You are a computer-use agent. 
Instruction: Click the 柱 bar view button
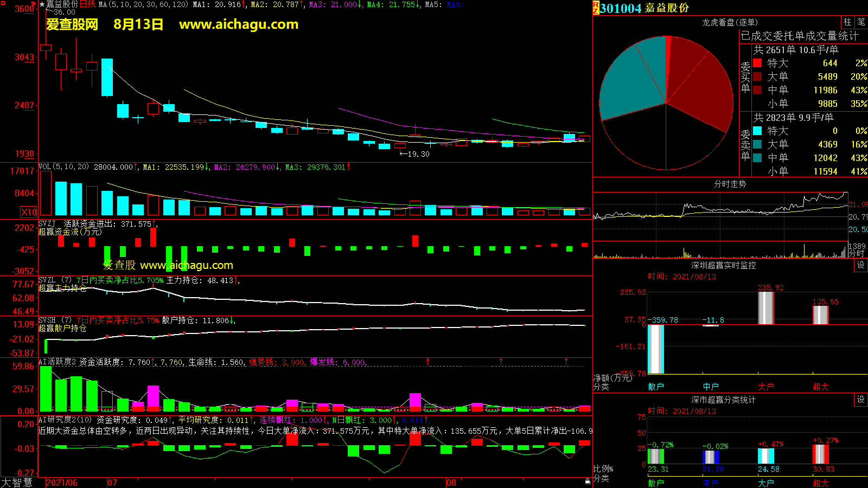click(x=847, y=22)
